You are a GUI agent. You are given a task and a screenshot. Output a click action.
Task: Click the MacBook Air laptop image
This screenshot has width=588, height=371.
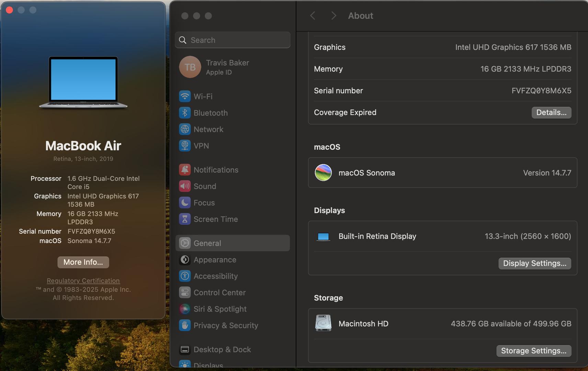tap(83, 82)
